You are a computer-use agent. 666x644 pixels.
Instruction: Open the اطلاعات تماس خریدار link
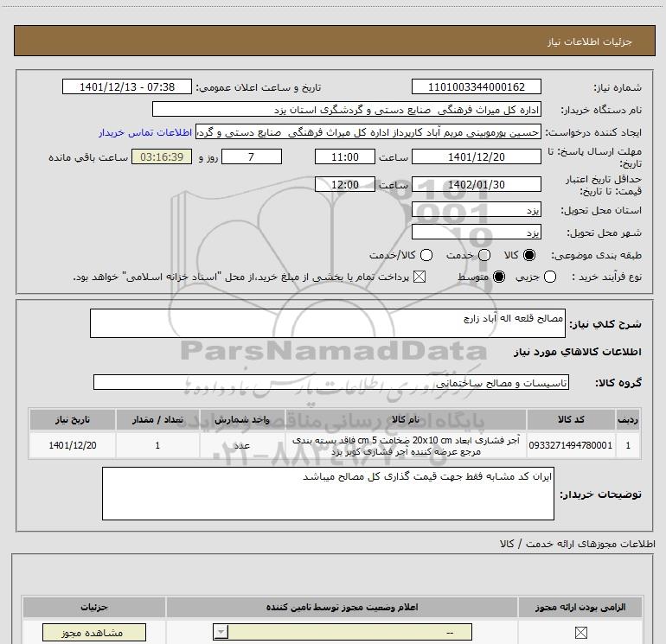click(x=145, y=133)
